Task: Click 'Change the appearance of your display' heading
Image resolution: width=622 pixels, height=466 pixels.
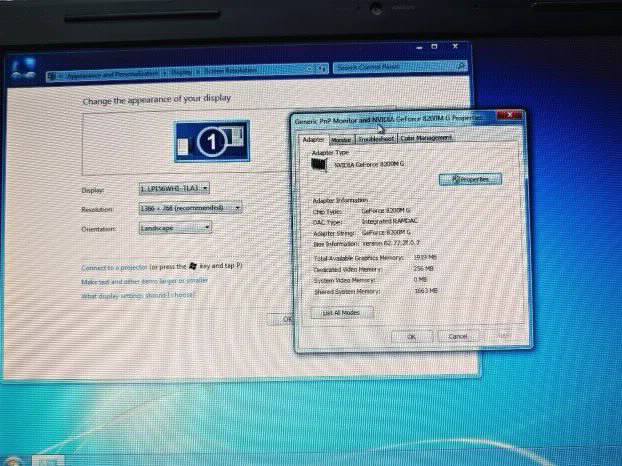Action: pos(157,100)
